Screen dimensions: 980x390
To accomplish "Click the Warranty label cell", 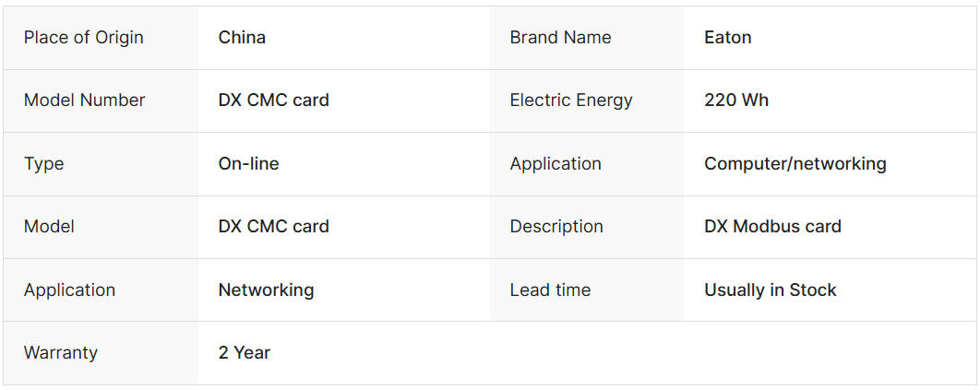I will (60, 353).
